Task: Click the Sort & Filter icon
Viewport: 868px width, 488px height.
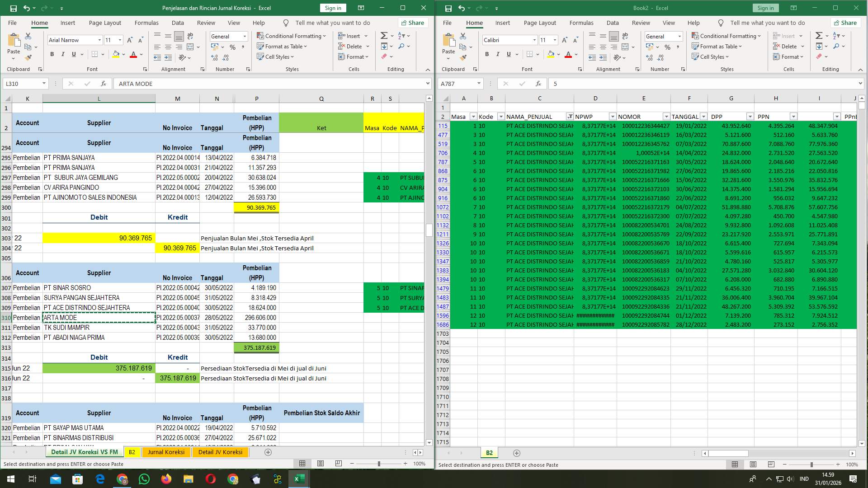Action: coord(401,35)
